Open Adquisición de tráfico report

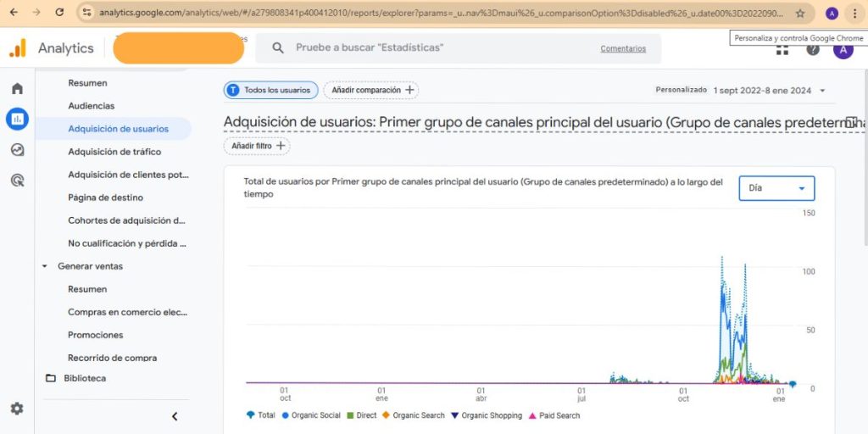(114, 152)
